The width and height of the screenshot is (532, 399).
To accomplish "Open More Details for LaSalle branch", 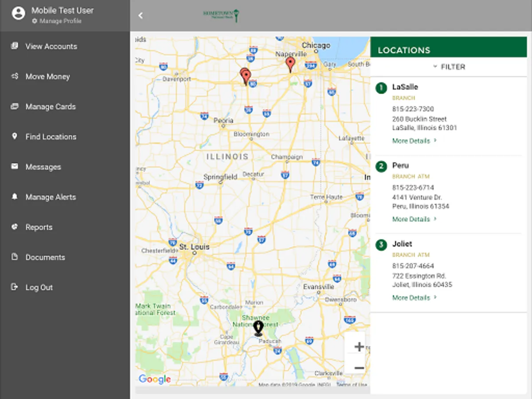I will click(415, 141).
